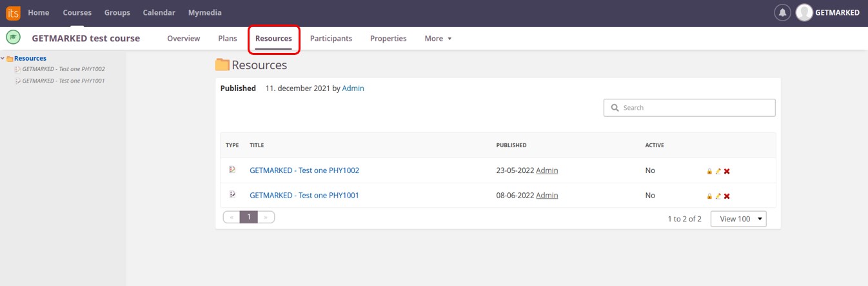The width and height of the screenshot is (868, 286).
Task: Click the ACTIVE column header
Action: [655, 145]
